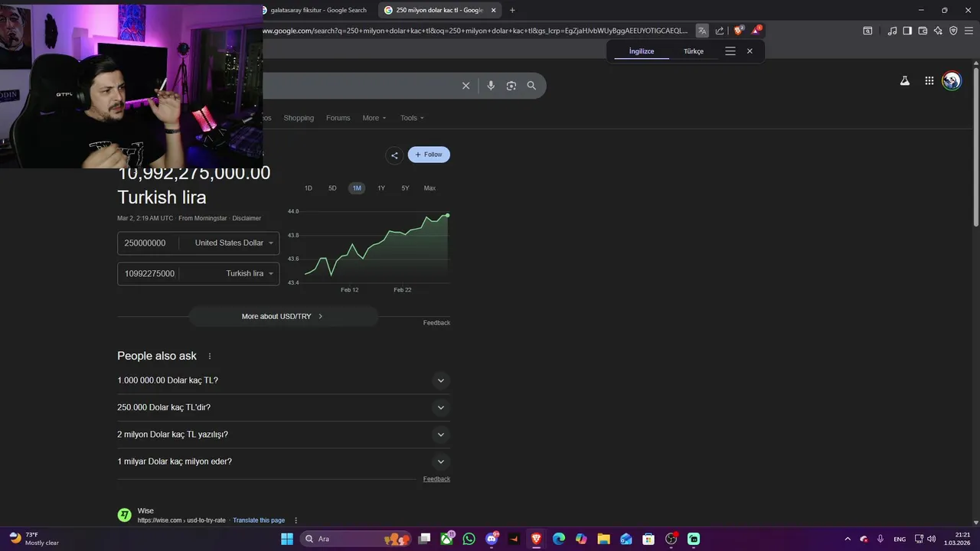The image size is (980, 551).
Task: Open the Windows Start menu
Action: coord(287,539)
